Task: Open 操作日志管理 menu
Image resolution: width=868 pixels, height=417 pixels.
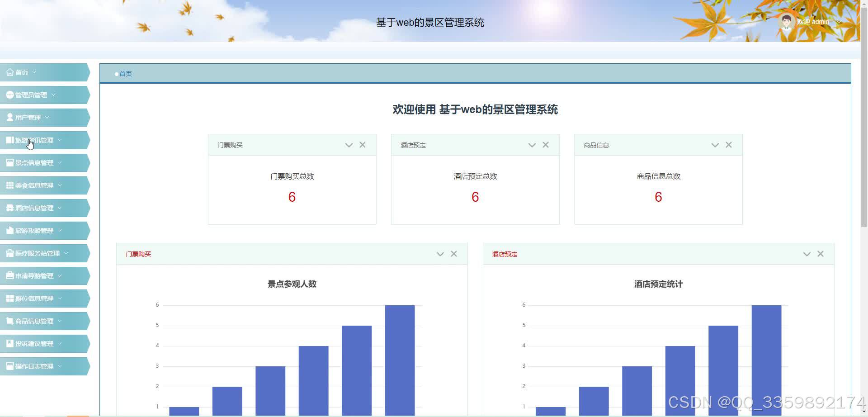Action: tap(45, 366)
